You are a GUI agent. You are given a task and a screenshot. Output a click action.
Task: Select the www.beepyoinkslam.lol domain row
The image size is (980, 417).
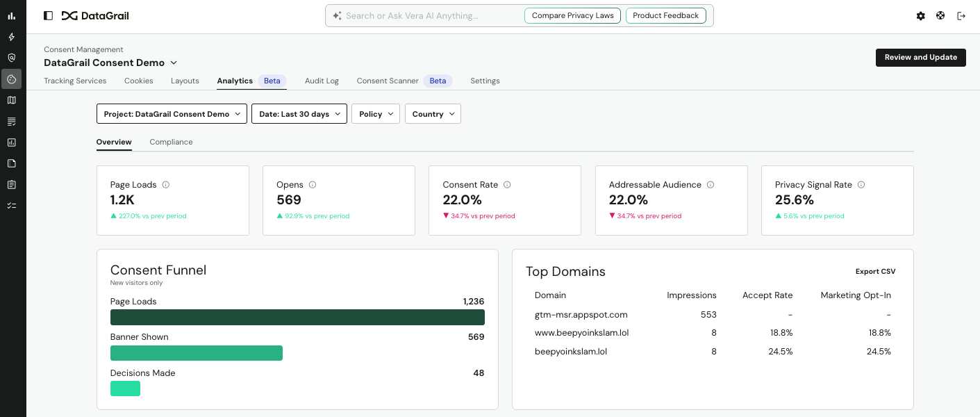coord(713,333)
